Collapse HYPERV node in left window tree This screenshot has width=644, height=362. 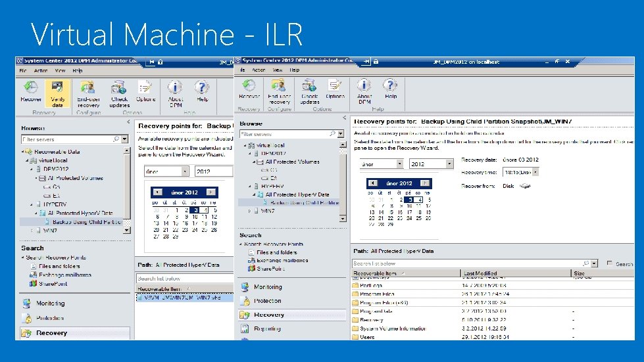32,204
